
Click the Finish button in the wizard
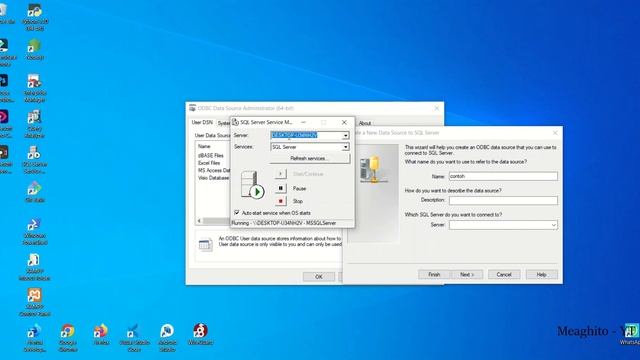pyautogui.click(x=434, y=275)
